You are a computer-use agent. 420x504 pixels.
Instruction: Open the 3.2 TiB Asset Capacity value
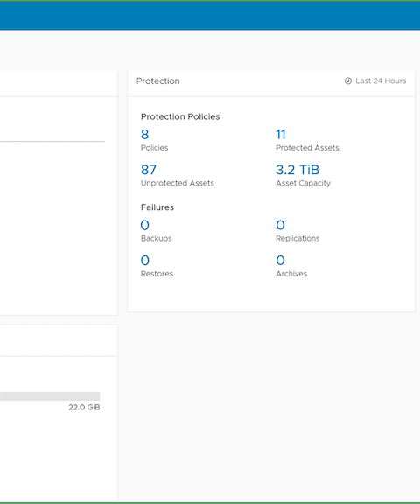[297, 170]
